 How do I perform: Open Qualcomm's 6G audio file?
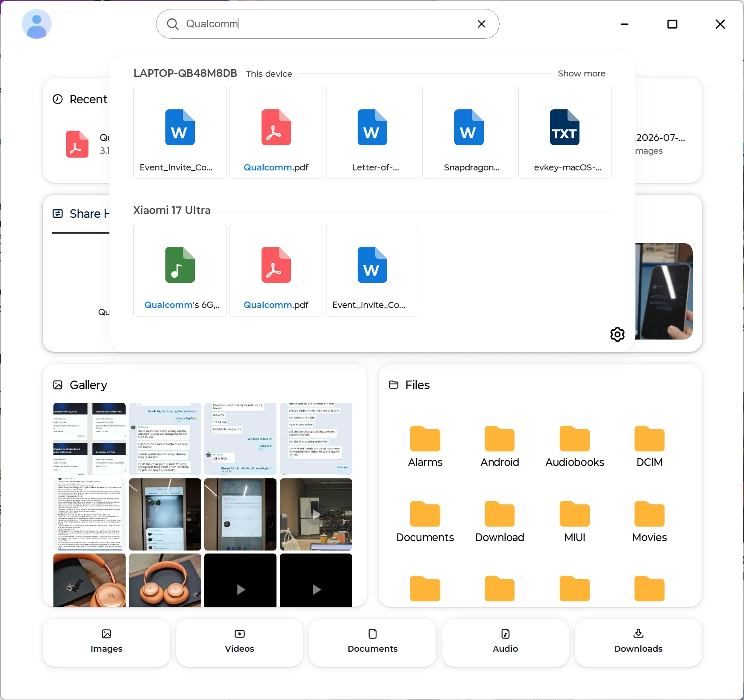pos(180,270)
